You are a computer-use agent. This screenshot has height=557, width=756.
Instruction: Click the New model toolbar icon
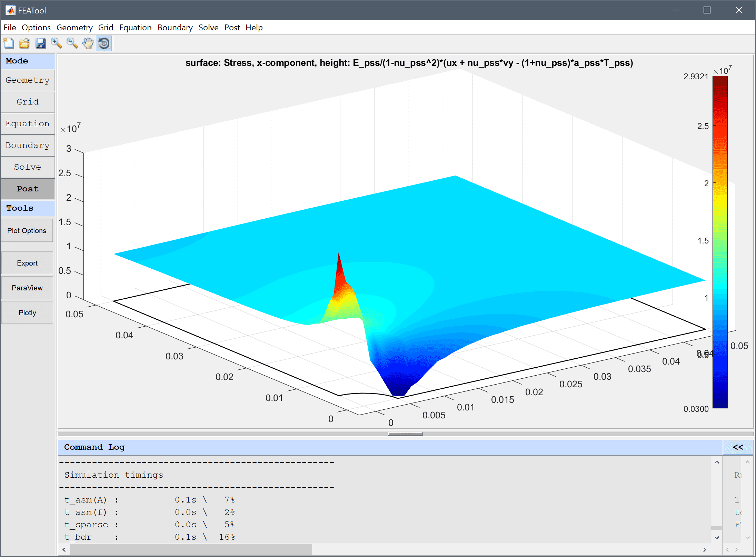(9, 43)
